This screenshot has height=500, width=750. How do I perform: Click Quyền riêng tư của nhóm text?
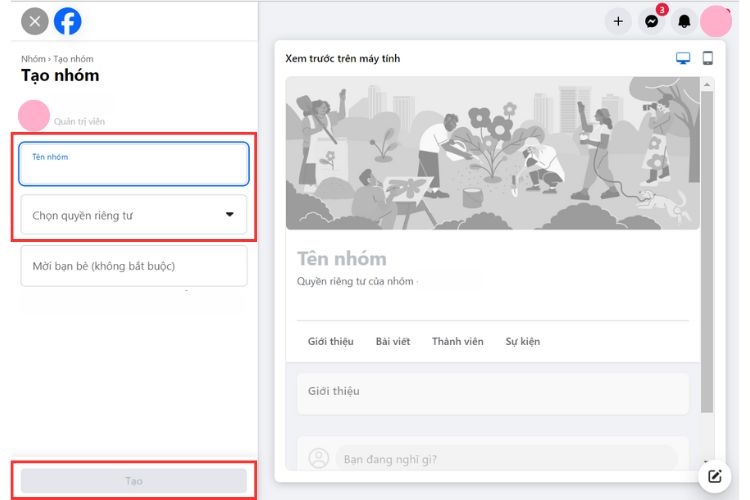pos(355,281)
